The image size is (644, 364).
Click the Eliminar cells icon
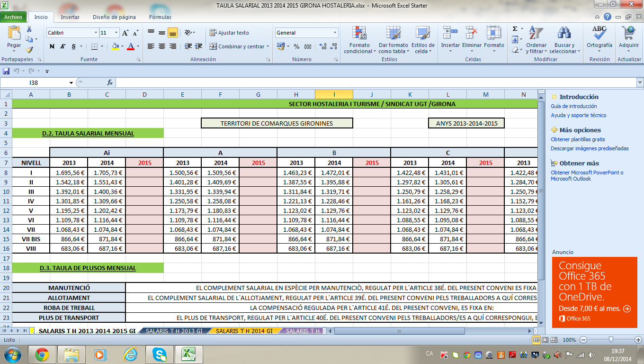click(x=472, y=33)
